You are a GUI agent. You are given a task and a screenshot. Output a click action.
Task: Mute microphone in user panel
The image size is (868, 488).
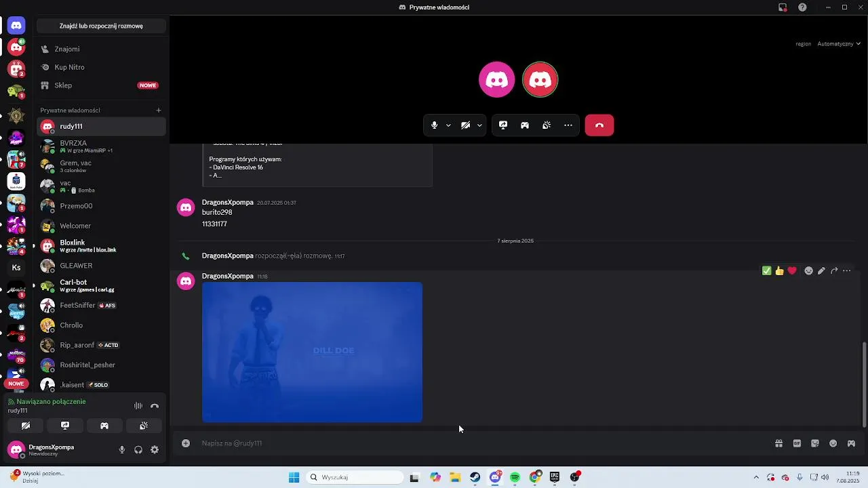click(122, 450)
